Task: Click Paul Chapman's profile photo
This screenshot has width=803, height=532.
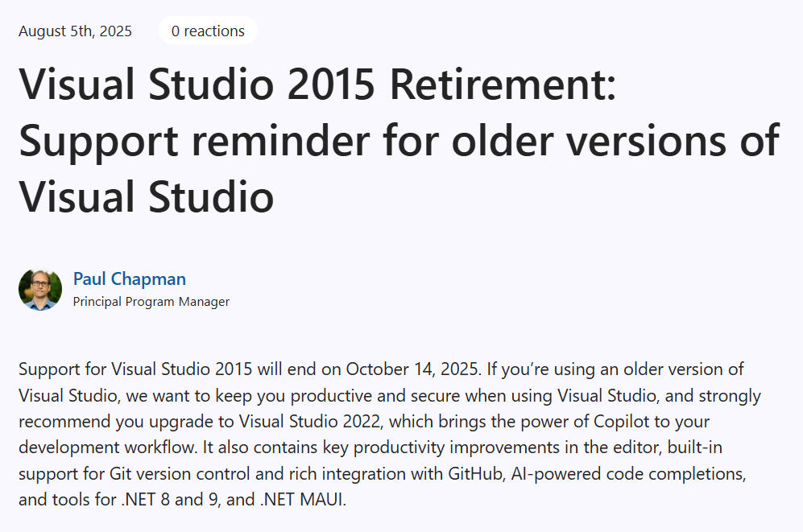Action: pos(40,290)
